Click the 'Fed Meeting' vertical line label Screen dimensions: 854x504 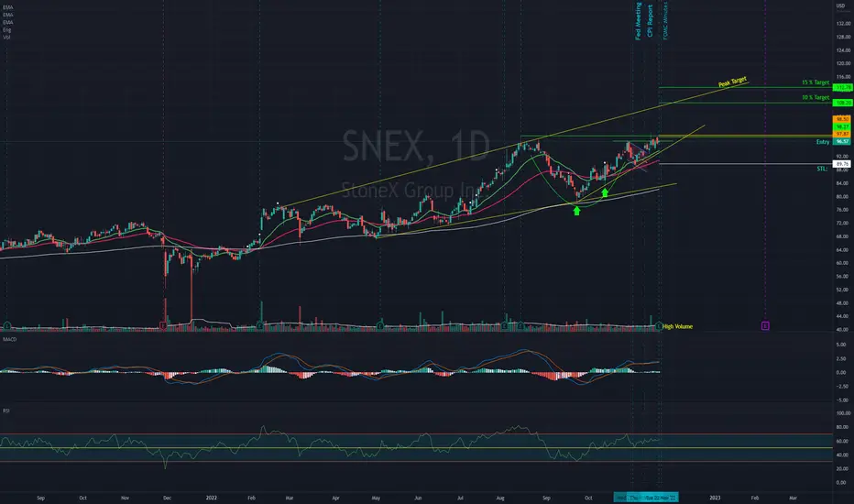(639, 21)
